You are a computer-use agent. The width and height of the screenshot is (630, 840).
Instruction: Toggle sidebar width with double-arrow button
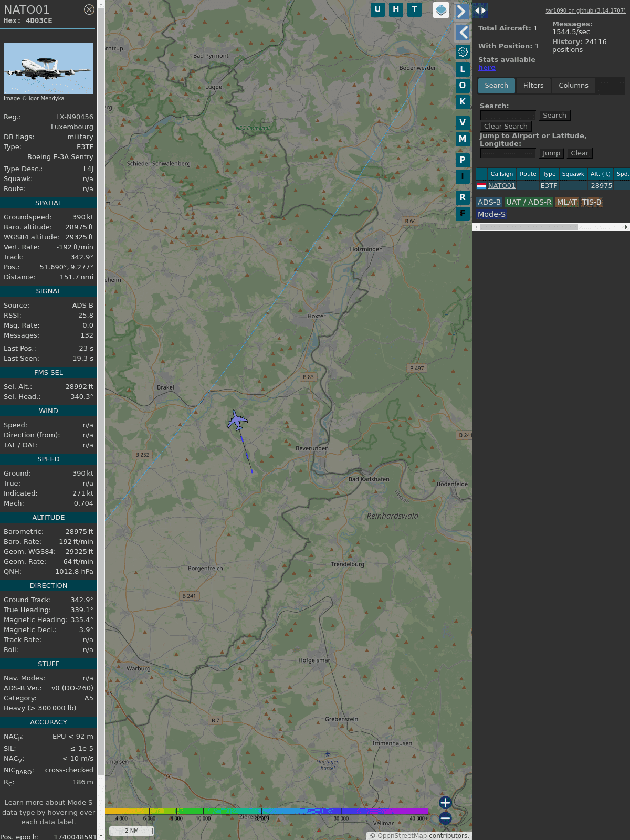point(480,10)
